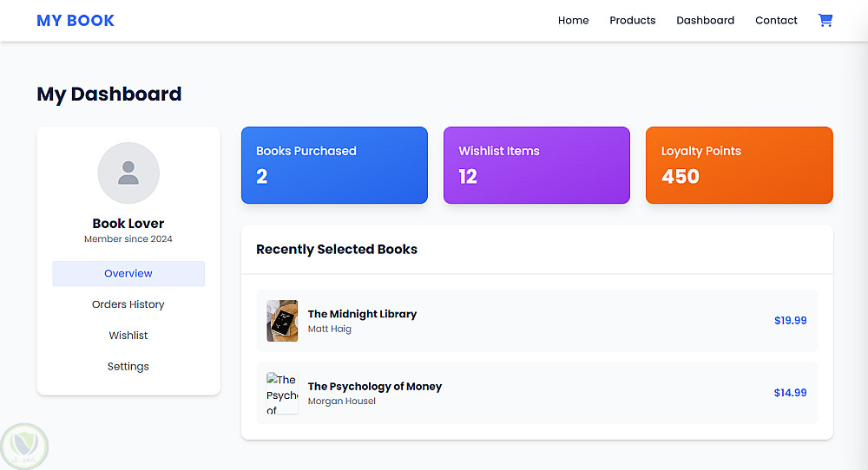
Task: Click the Books Purchased blue card
Action: coord(334,166)
